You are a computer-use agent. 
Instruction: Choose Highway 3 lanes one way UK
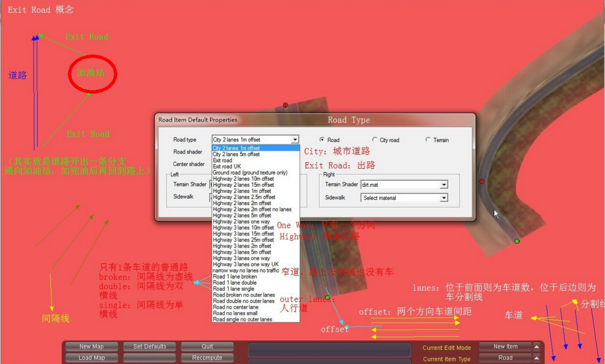(x=256, y=264)
